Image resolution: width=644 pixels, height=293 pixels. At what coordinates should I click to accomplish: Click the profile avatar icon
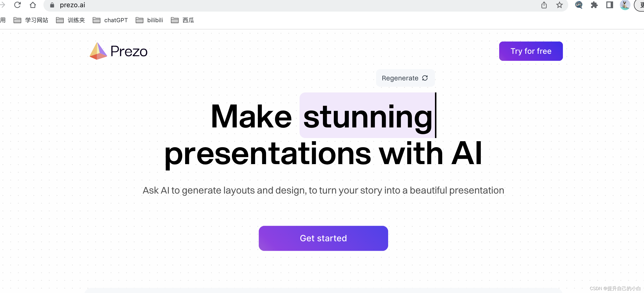point(624,5)
